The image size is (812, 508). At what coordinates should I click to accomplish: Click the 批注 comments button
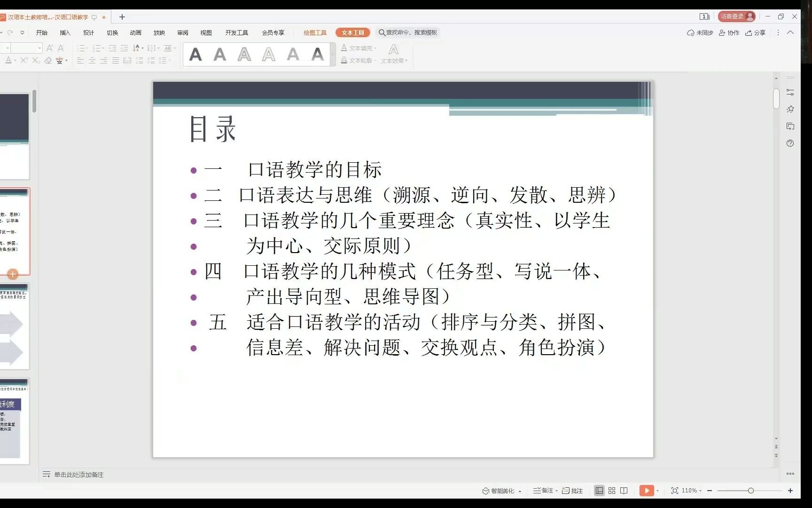tap(572, 491)
